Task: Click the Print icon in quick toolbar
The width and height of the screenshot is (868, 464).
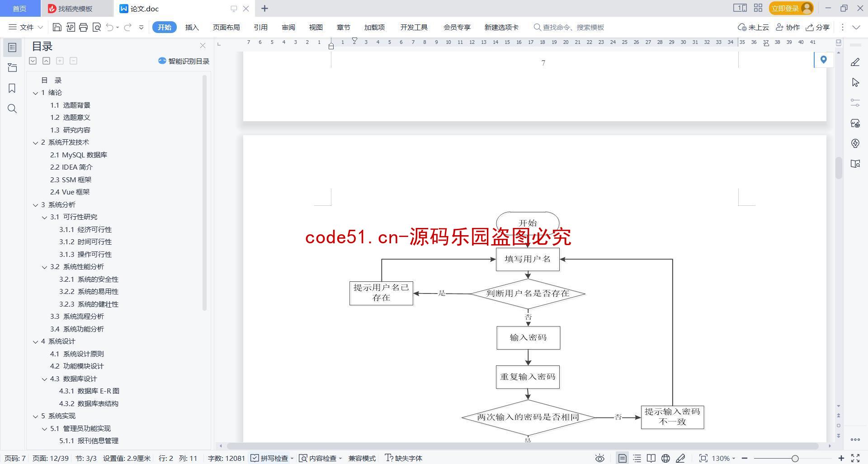Action: (x=83, y=27)
